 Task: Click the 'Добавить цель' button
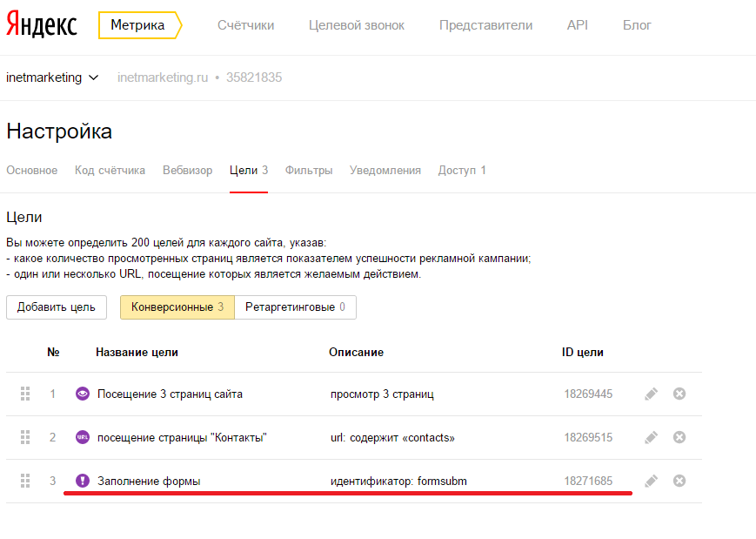[x=57, y=307]
